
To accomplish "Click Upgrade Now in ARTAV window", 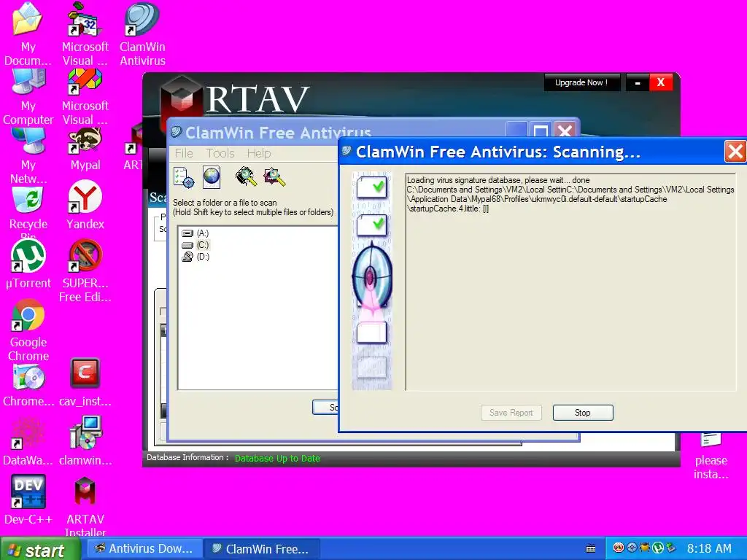I will click(581, 82).
